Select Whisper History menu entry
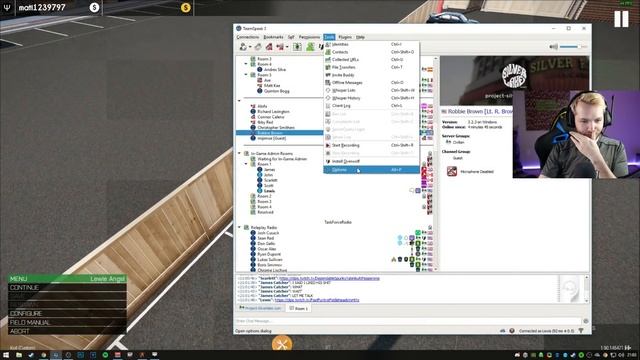The image size is (640, 360). click(371, 98)
